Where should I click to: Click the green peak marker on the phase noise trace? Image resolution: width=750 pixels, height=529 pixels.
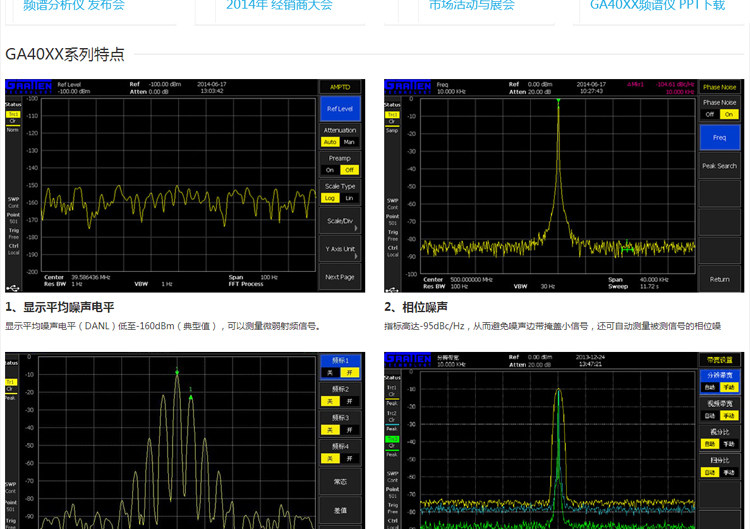click(558, 101)
